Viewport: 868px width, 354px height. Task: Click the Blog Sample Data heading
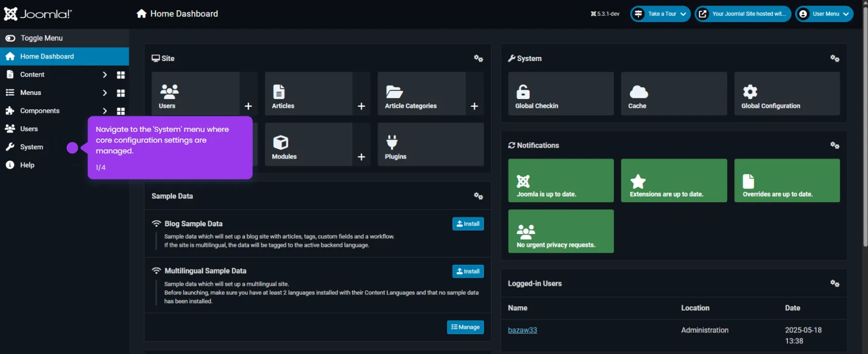coord(194,224)
